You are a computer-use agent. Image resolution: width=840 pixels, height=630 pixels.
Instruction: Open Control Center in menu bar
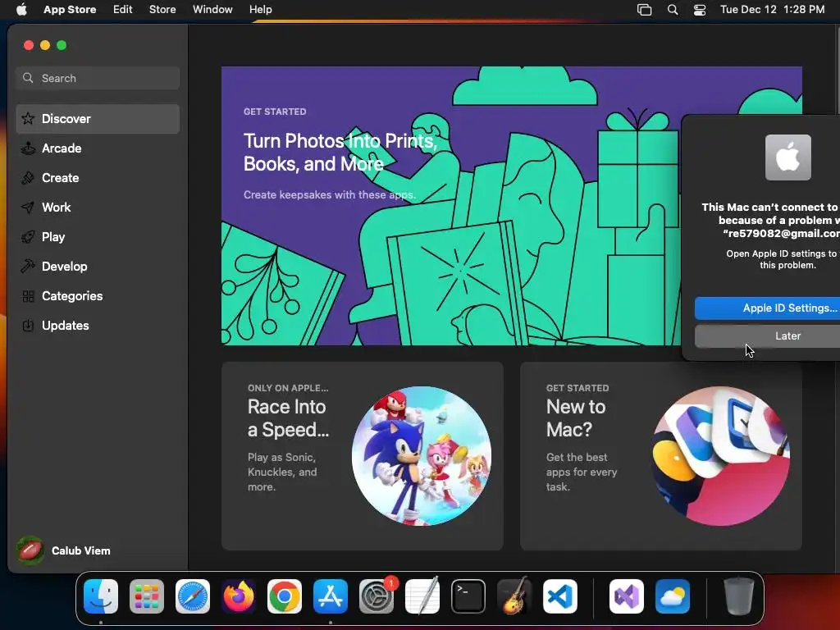pos(700,10)
